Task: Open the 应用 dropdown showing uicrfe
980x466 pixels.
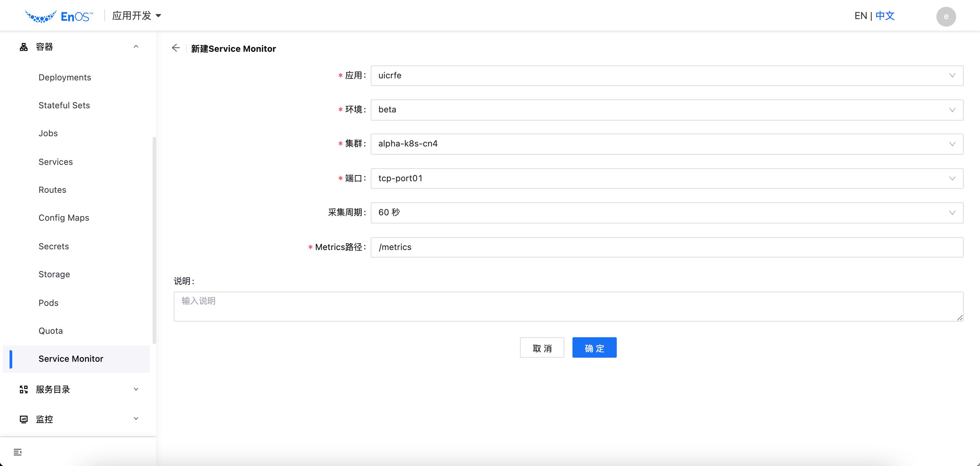Action: coord(952,75)
